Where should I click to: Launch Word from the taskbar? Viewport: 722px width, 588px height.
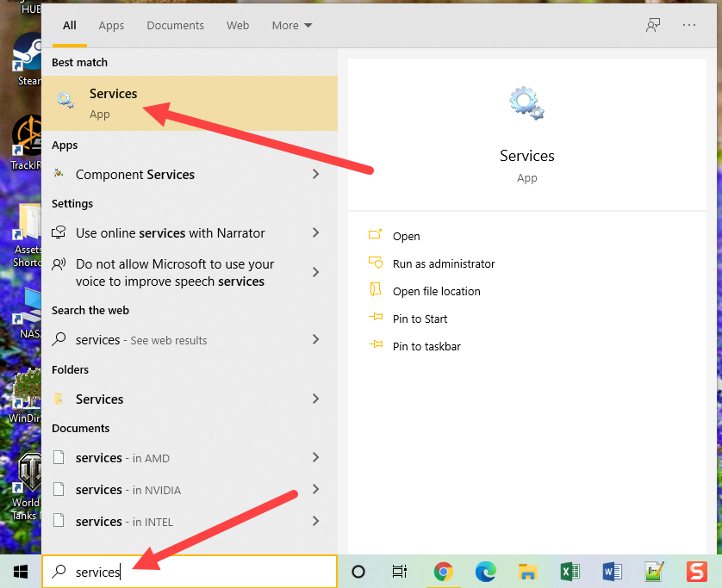[x=612, y=572]
